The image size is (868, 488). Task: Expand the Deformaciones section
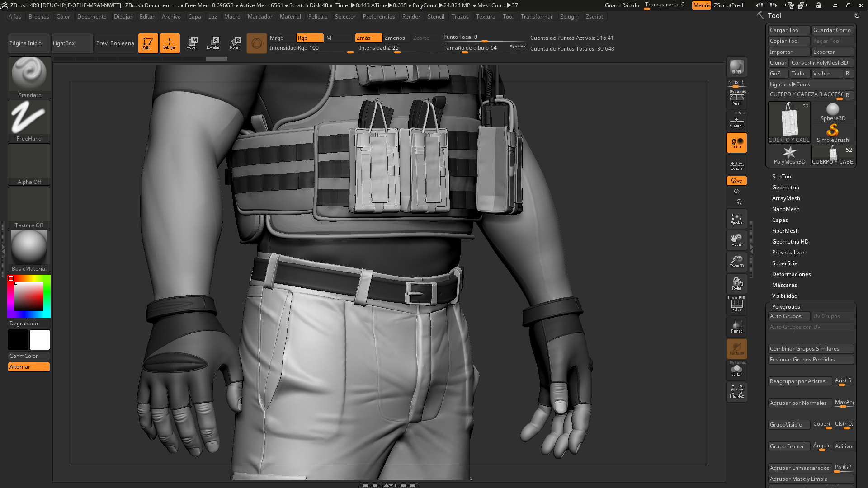point(791,274)
